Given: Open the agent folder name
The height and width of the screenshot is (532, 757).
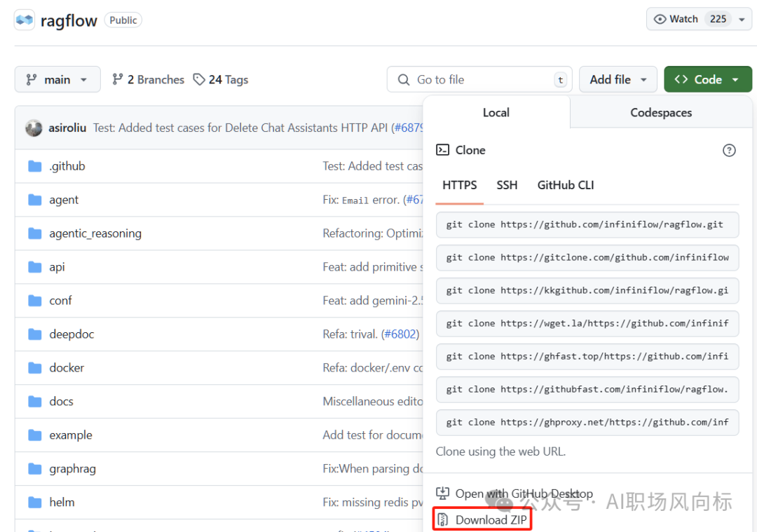Looking at the screenshot, I should click(64, 200).
